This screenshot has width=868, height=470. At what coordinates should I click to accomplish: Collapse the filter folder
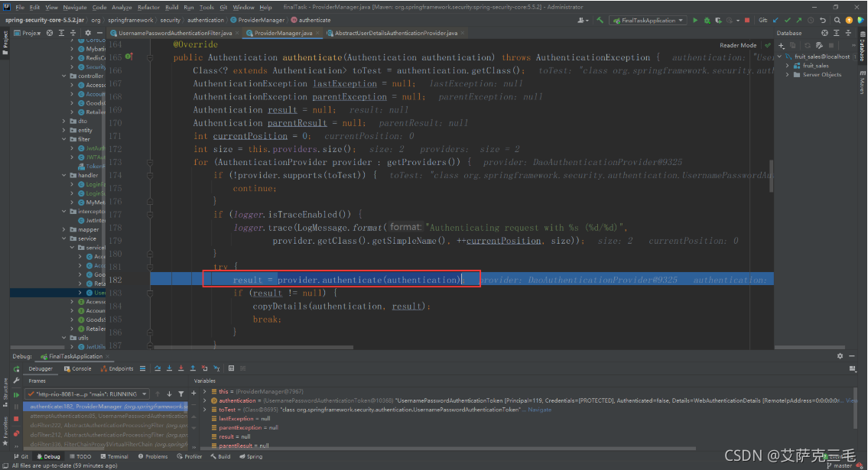[x=64, y=139]
